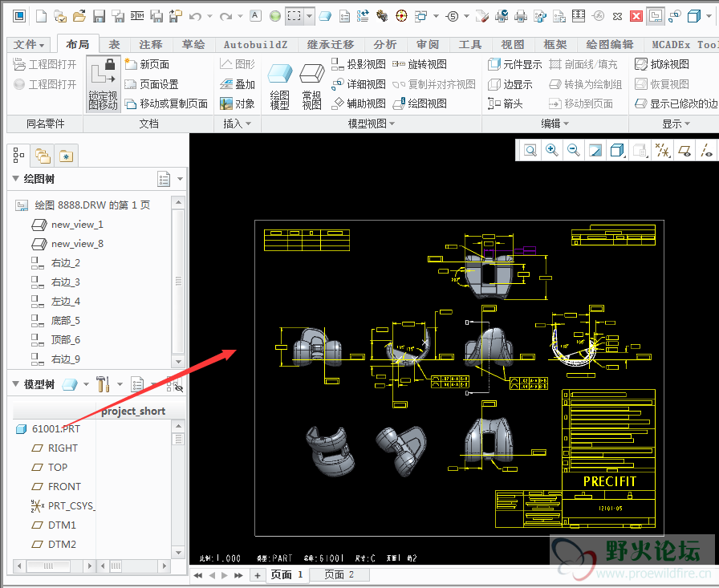Screen dimensions: 719x588
Task: Collapse the 绘图树 section
Action: (x=15, y=178)
